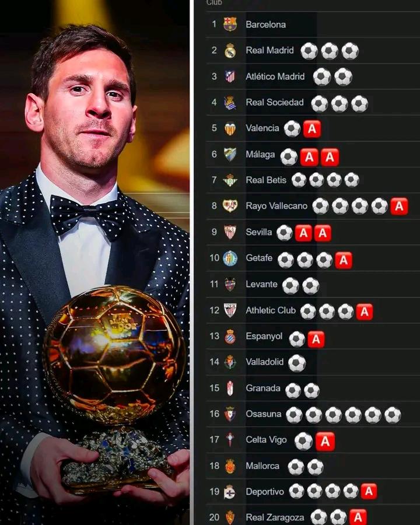Click the Real Madrid club crest
The height and width of the screenshot is (525, 420).
point(230,51)
